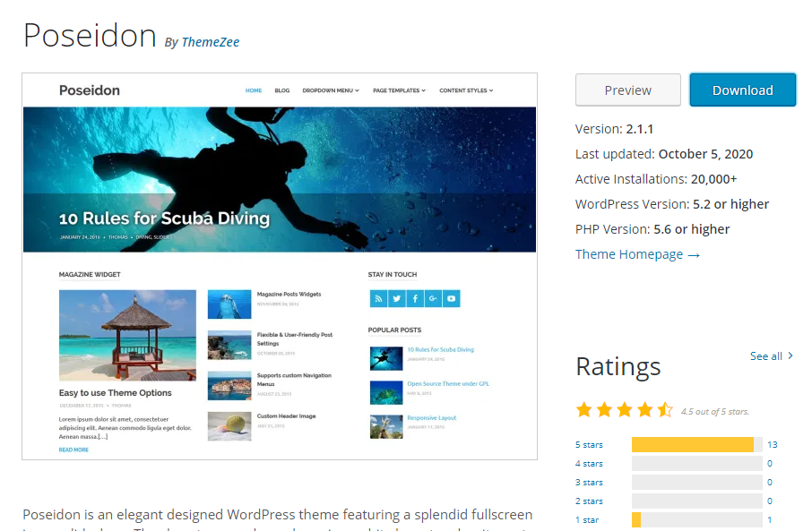The image size is (812, 531).
Task: Click the Download button
Action: (x=743, y=90)
